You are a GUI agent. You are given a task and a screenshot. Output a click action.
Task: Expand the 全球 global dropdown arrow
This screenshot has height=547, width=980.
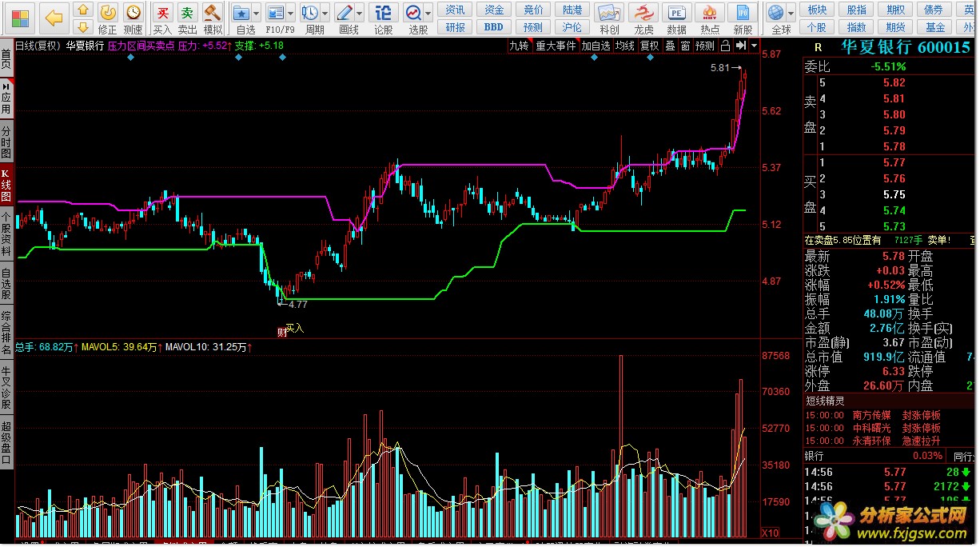(791, 14)
